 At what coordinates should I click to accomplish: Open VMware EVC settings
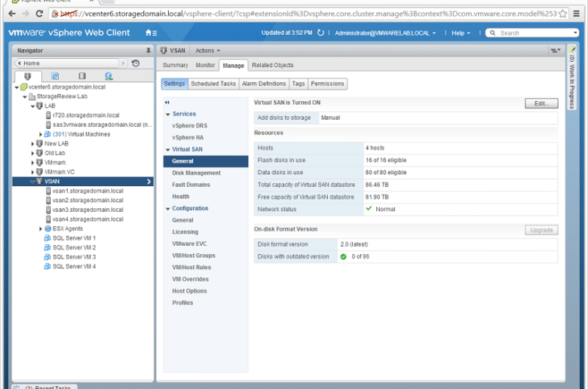[189, 244]
